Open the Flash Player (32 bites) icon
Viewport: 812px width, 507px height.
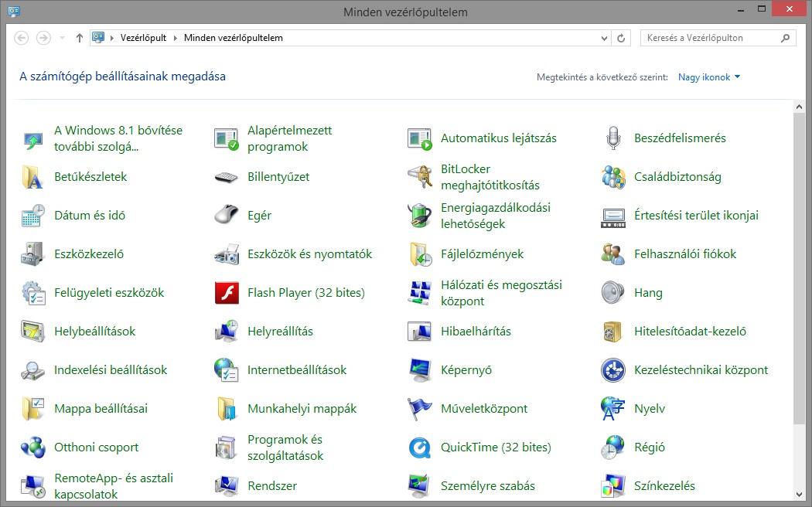(x=227, y=293)
